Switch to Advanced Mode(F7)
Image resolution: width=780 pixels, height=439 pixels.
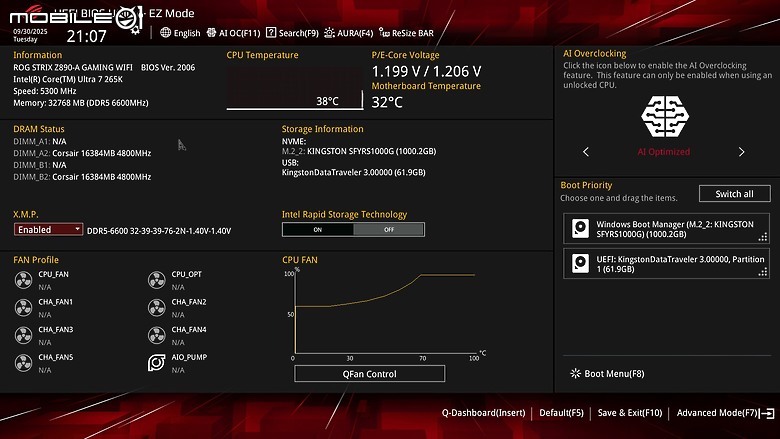(717, 413)
